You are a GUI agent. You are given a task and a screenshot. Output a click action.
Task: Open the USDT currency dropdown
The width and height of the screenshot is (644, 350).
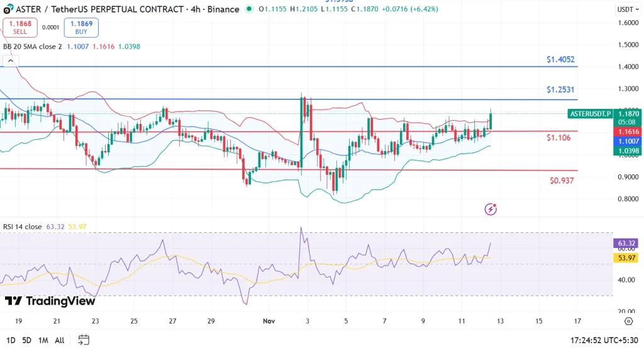626,9
